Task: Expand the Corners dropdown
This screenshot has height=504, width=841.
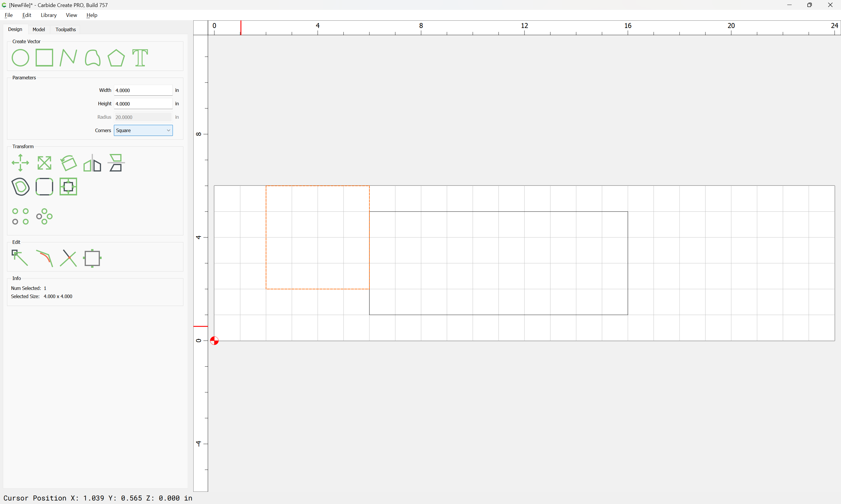Action: [143, 130]
